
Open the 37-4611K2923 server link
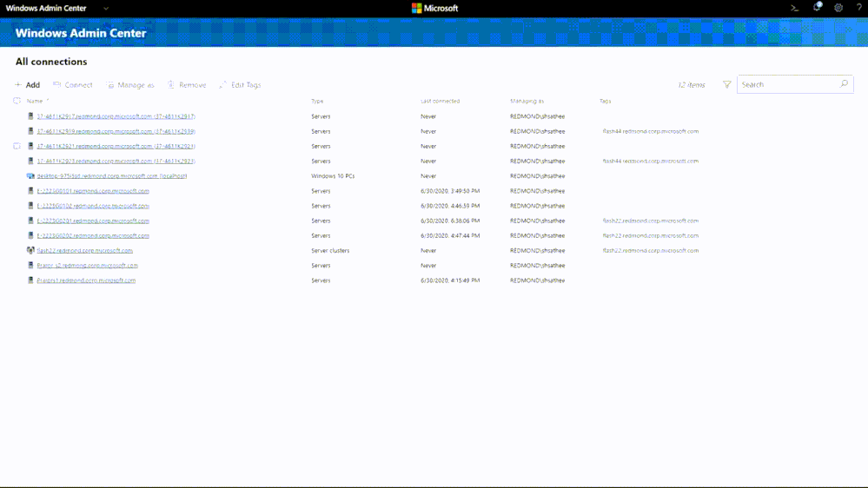click(x=116, y=161)
